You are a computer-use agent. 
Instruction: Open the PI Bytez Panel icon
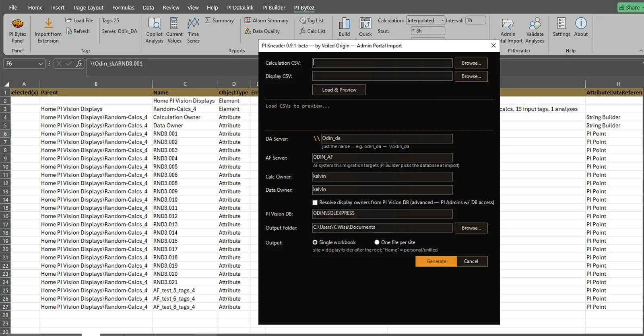[18, 31]
